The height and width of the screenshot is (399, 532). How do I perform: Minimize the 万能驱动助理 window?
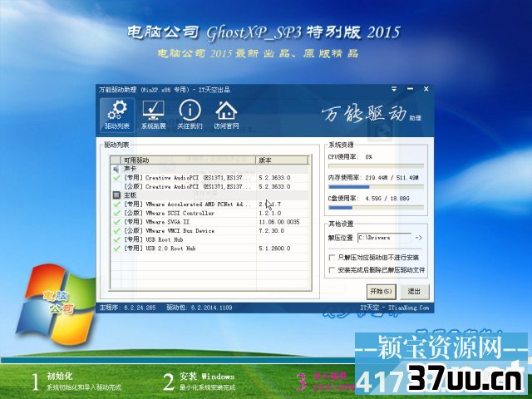click(x=410, y=89)
